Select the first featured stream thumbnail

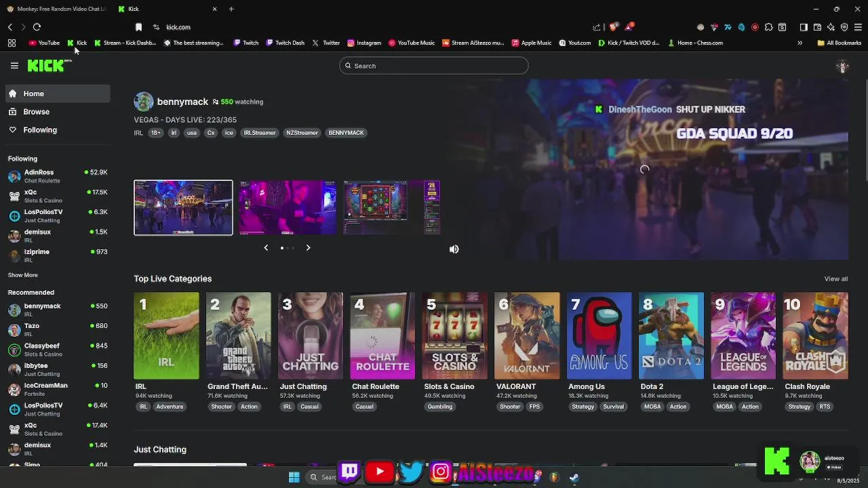pyautogui.click(x=183, y=207)
